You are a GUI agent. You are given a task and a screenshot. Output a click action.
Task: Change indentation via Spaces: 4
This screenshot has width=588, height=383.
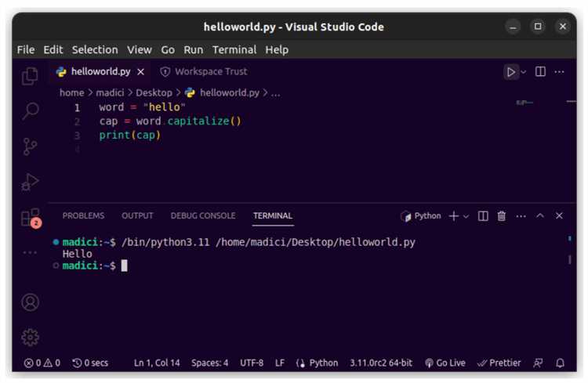click(x=209, y=363)
